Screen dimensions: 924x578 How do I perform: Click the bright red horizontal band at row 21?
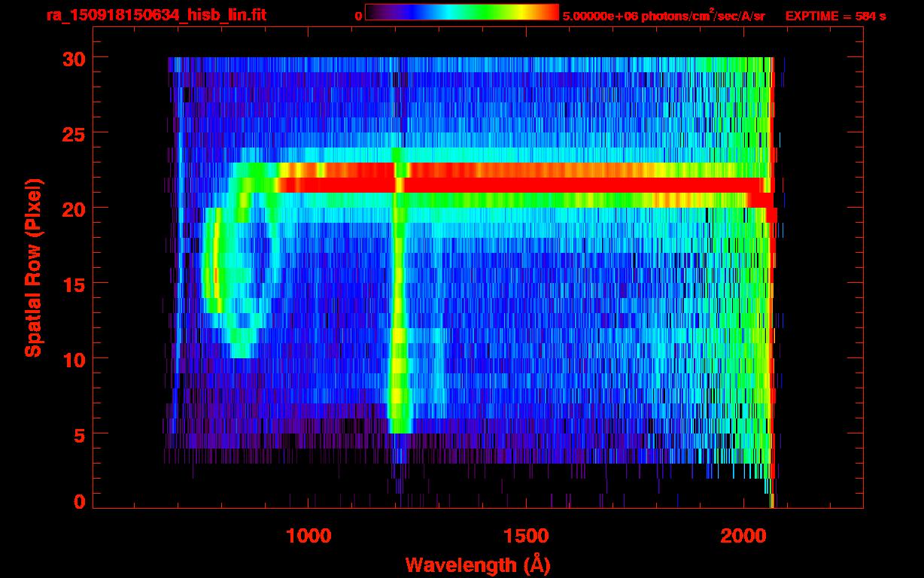point(519,184)
